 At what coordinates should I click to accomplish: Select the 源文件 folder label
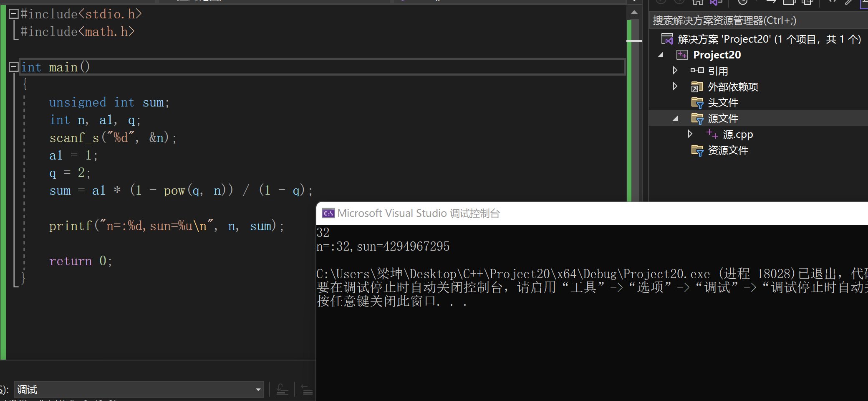pos(723,119)
